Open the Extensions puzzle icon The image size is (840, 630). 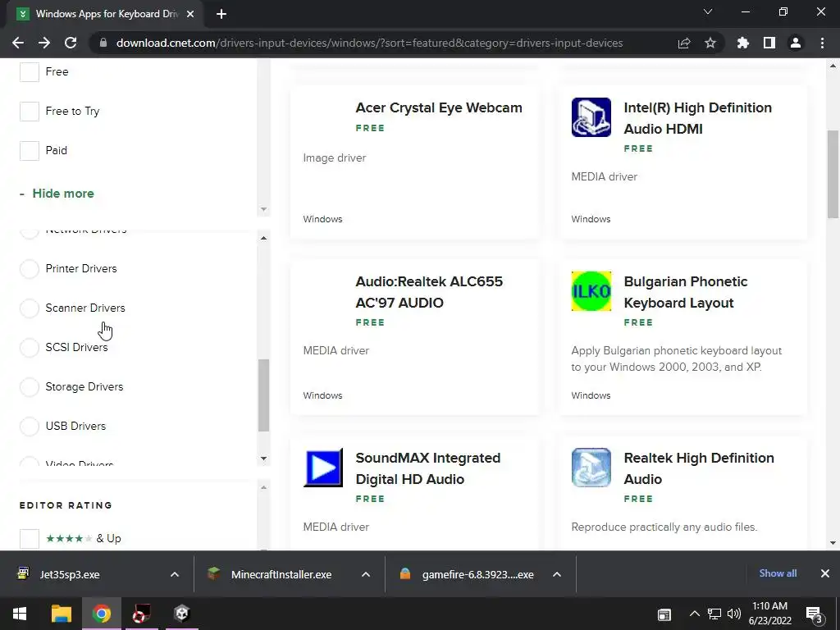tap(743, 43)
